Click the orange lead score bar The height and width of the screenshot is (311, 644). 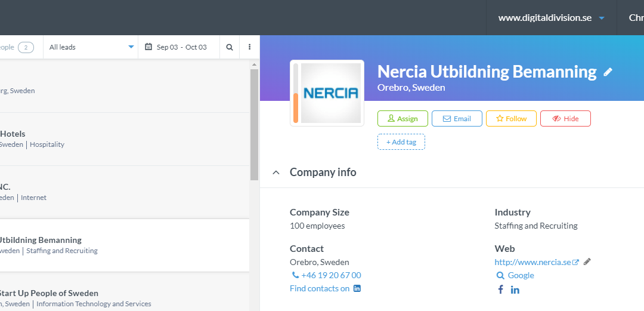pos(296,108)
